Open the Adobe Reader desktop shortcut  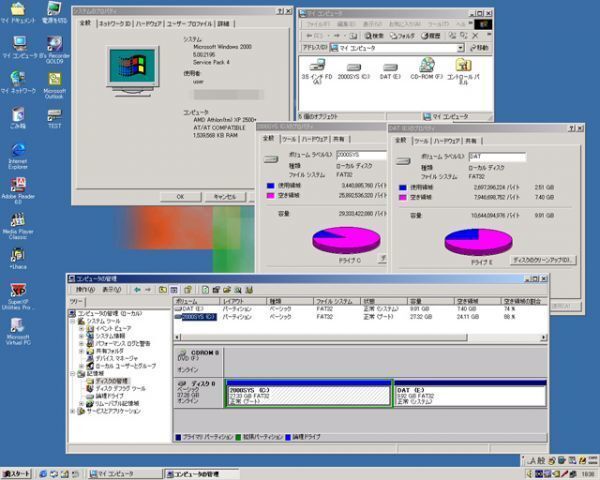(x=16, y=184)
